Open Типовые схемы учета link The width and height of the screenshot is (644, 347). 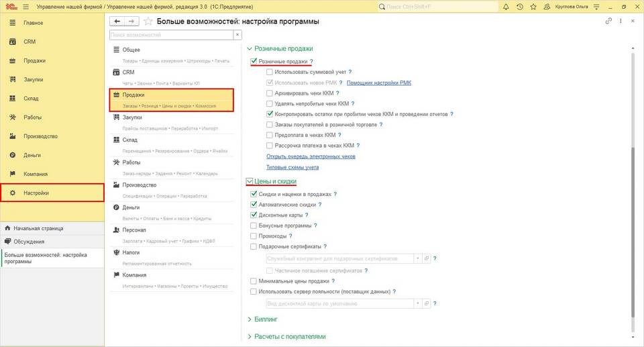pos(292,167)
